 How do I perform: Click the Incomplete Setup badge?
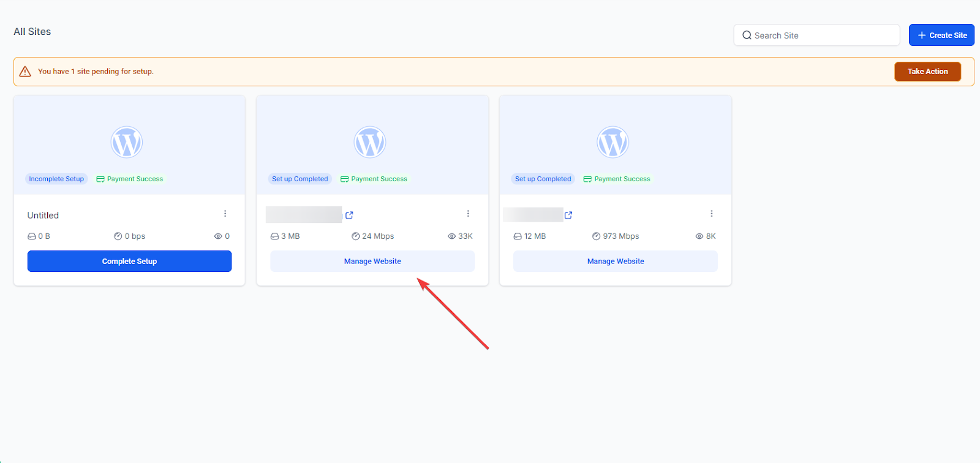click(x=56, y=179)
